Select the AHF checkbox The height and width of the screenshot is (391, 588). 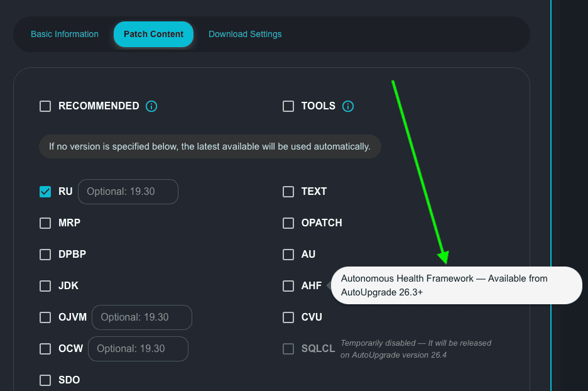pyautogui.click(x=288, y=286)
